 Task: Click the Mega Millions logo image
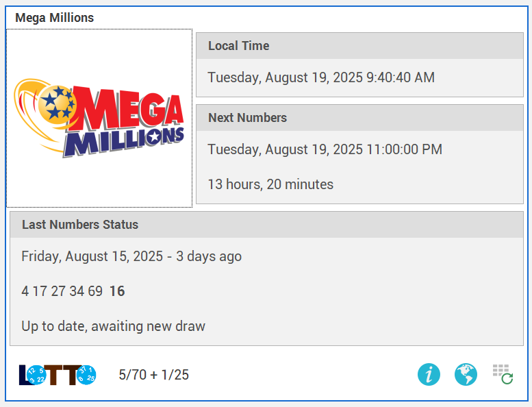click(x=99, y=118)
